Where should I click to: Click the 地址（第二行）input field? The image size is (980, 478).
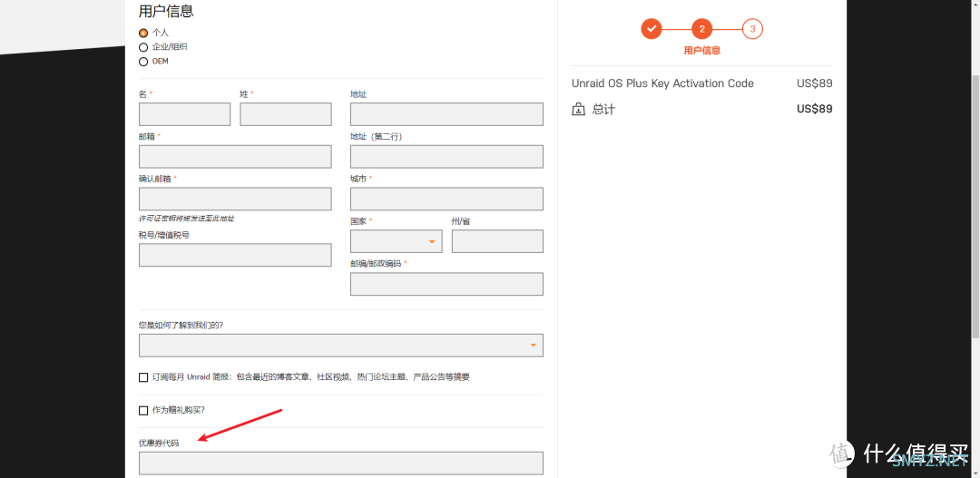446,156
